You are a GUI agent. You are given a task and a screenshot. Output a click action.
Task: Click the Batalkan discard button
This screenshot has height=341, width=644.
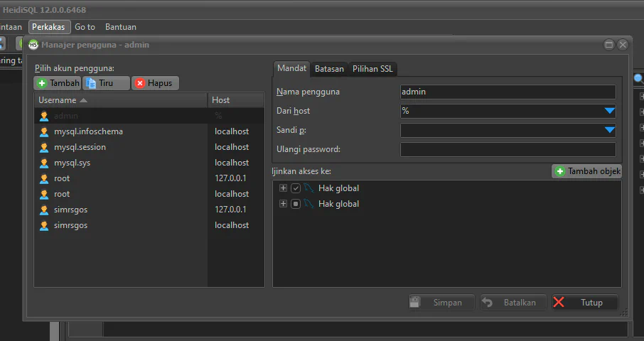pyautogui.click(x=513, y=303)
